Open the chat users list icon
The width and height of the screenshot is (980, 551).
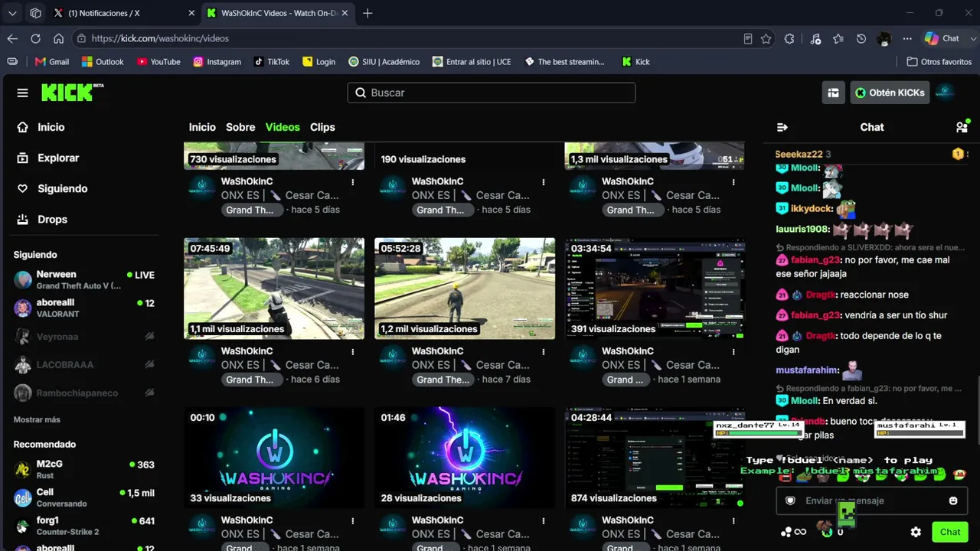pos(962,127)
